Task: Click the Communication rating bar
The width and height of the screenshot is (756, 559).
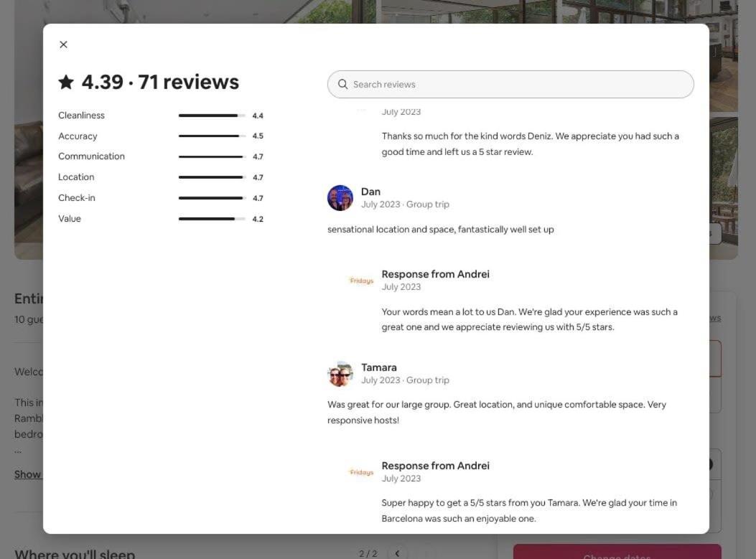Action: click(x=212, y=156)
